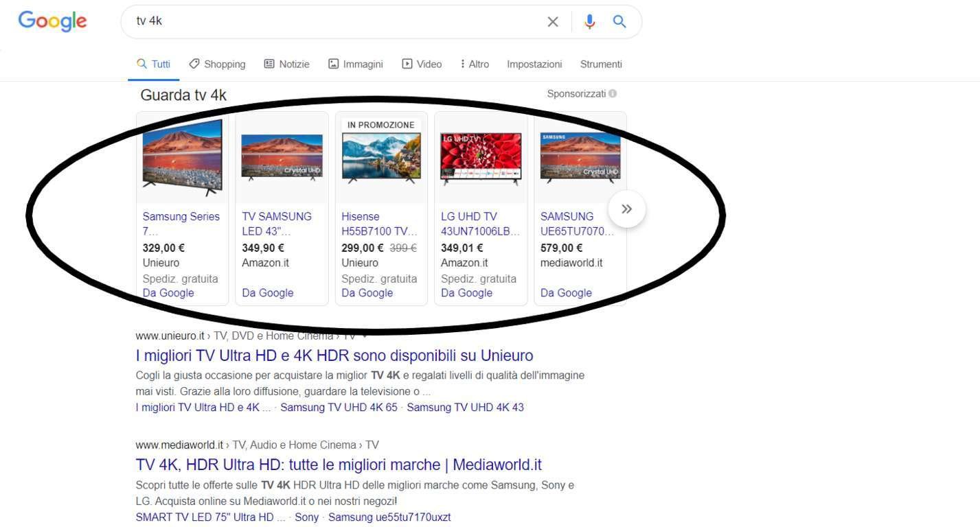Viewport: 980px width, 527px height.
Task: Open Strumenti options
Action: 601,64
